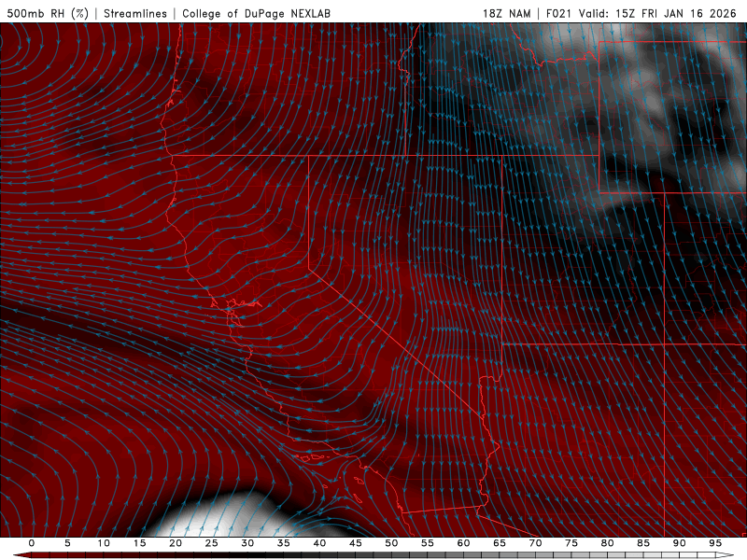Click the "18Z NAM" model run label
Screen dimensions: 747x560
[506, 13]
